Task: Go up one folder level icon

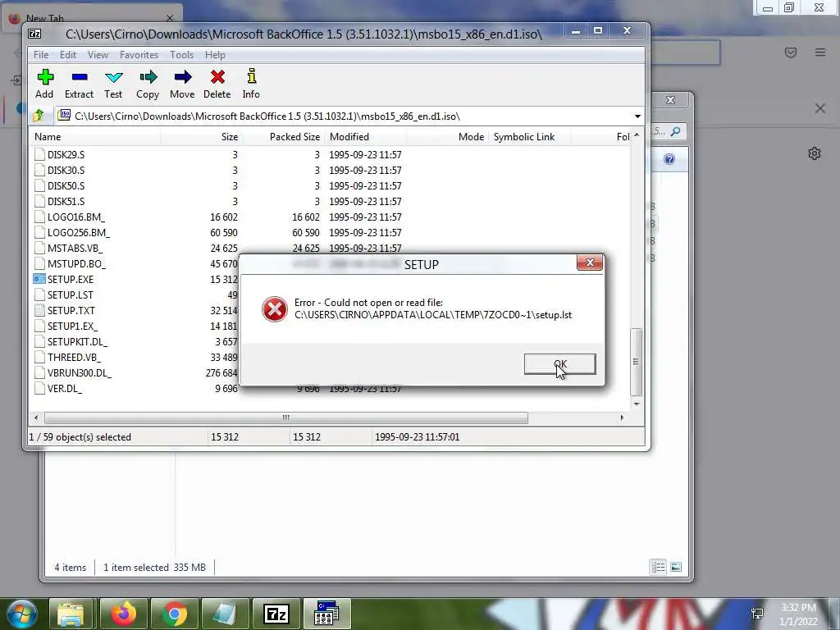Action: click(x=39, y=116)
